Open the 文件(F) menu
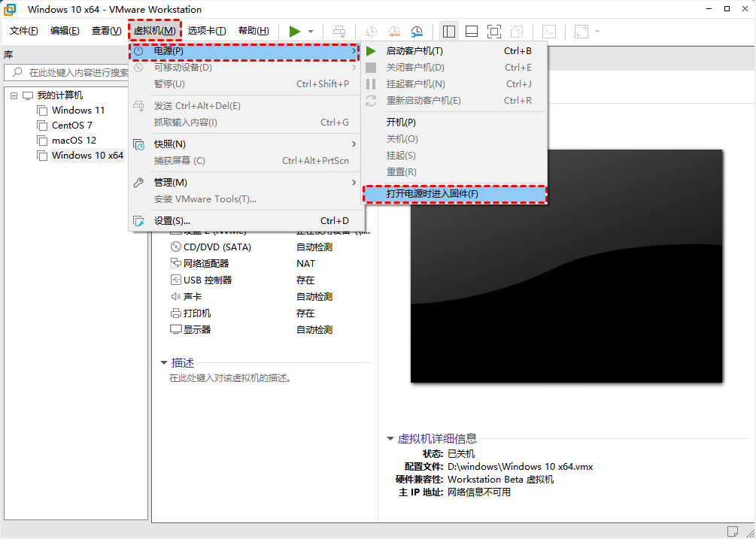The image size is (756, 539). coord(23,31)
